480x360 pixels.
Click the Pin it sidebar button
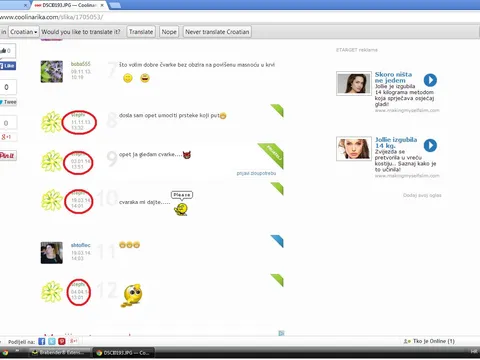tap(8, 155)
